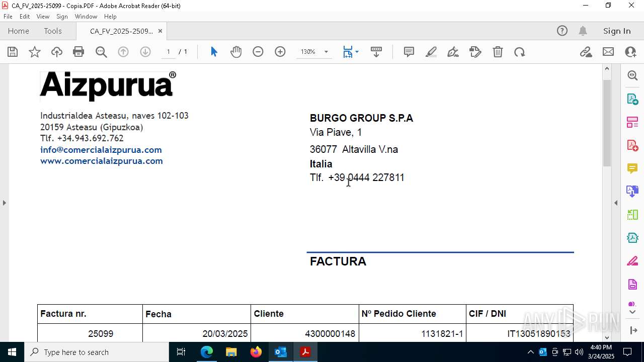Screen dimensions: 644x362
Task: Click the info@comercialaizpurua.com email link
Action: 101,150
